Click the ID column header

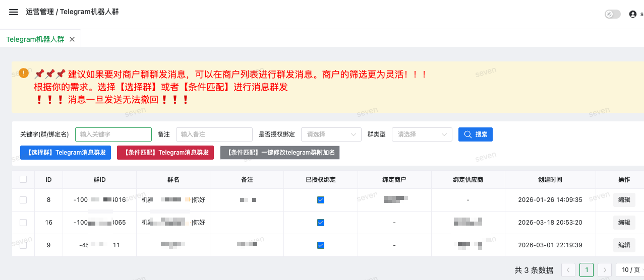click(x=48, y=180)
